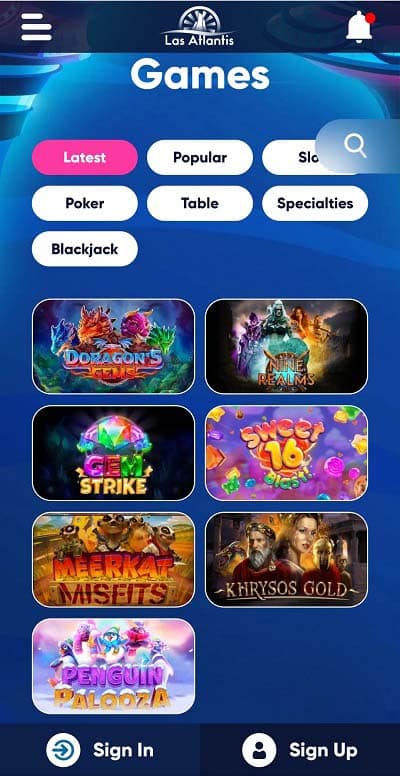Play the Sweet 16 Blast game
The width and height of the screenshot is (400, 776).
[287, 453]
